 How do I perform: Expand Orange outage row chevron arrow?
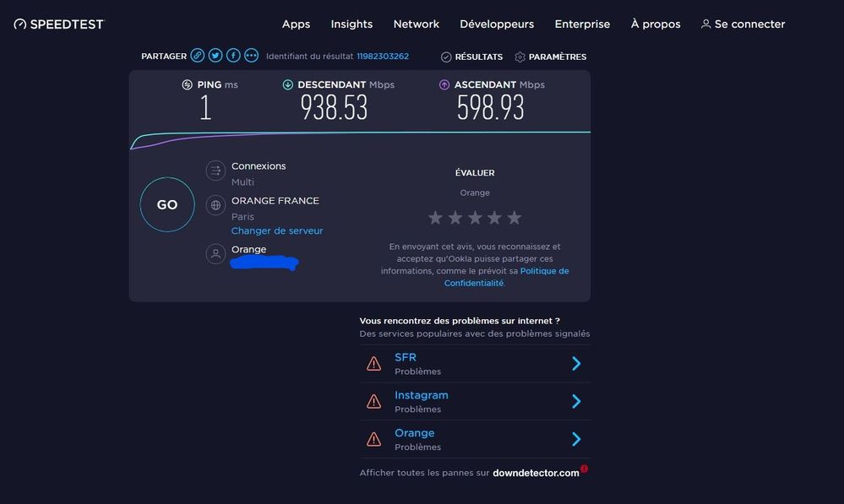click(x=576, y=440)
